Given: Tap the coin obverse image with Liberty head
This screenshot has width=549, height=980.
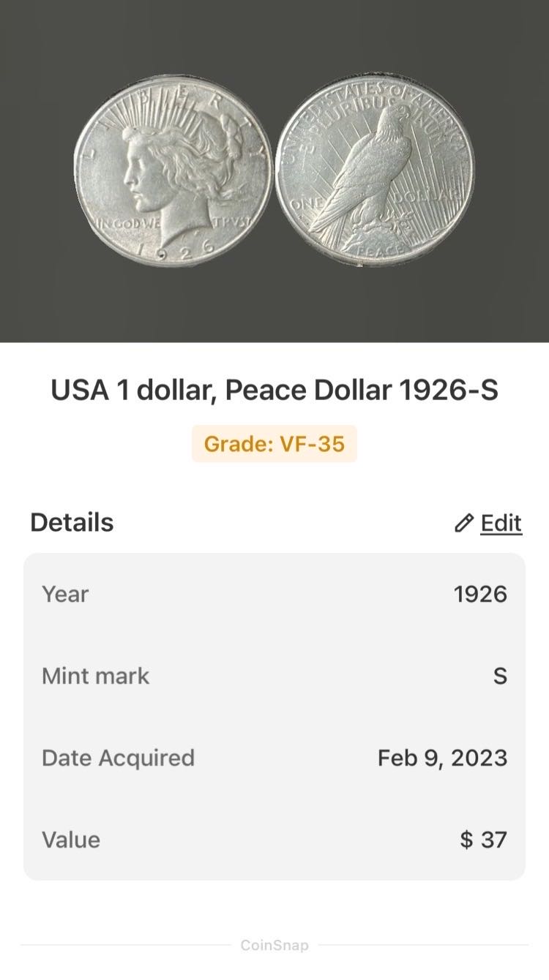Looking at the screenshot, I should 173,172.
